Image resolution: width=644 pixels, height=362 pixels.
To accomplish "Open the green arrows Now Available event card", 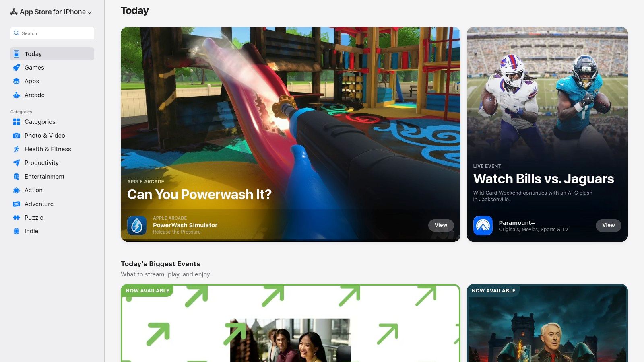I will (x=290, y=323).
